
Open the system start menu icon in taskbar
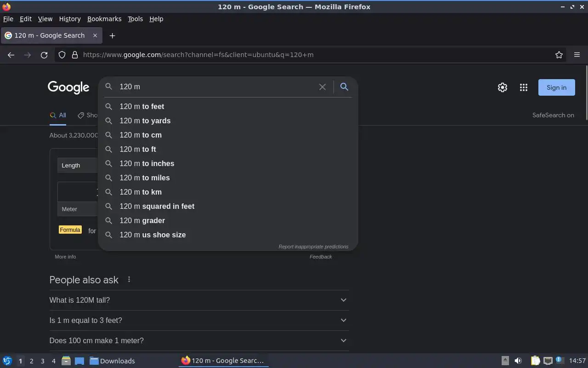point(7,361)
